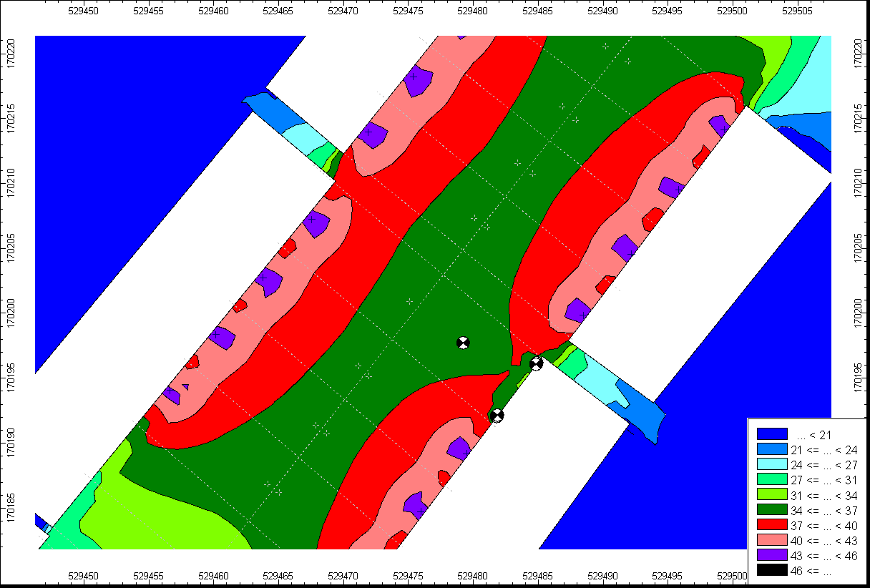The height and width of the screenshot is (588, 870).
Task: Click top axis label 529480
Action: [474, 11]
